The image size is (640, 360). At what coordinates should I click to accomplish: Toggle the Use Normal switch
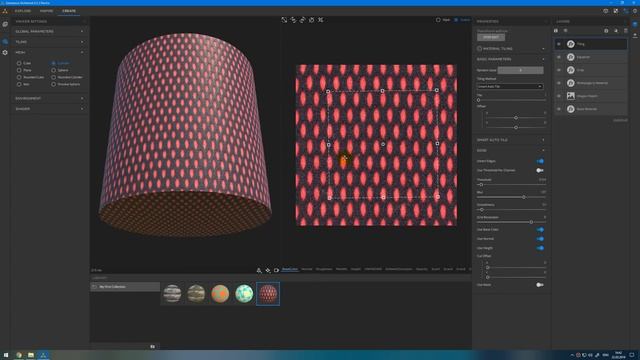point(540,239)
